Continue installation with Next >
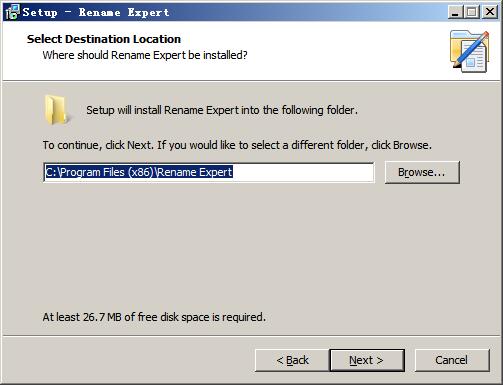Screen dimensions: 503x385 point(367,360)
